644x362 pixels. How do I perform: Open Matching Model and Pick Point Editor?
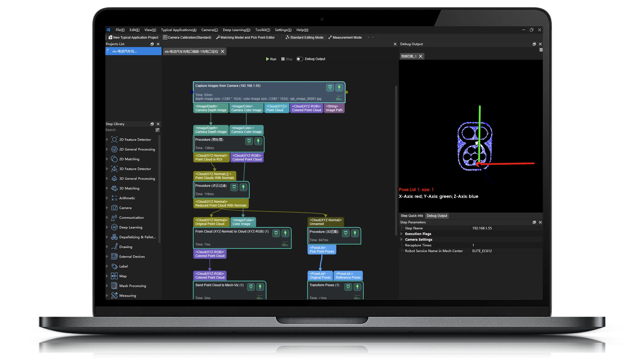tap(245, 37)
